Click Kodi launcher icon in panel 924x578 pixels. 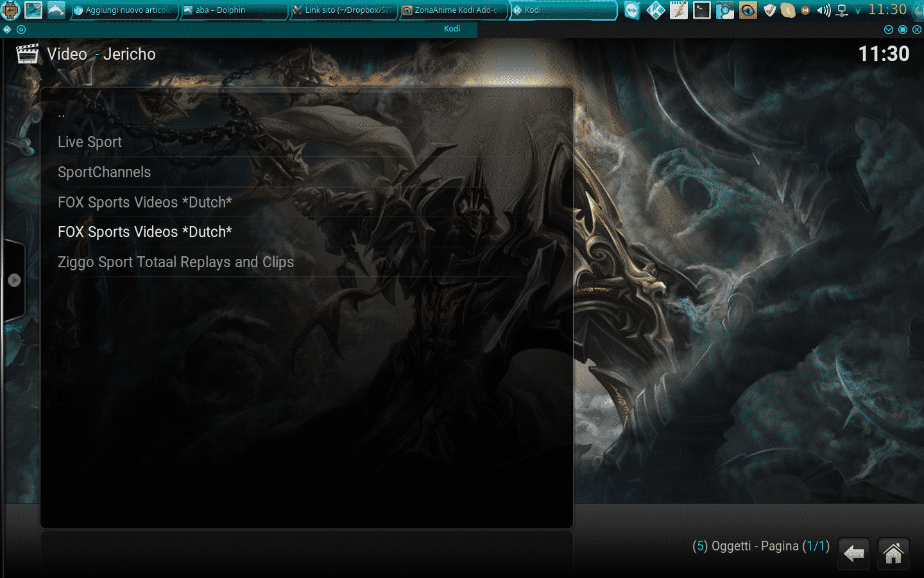click(x=656, y=10)
